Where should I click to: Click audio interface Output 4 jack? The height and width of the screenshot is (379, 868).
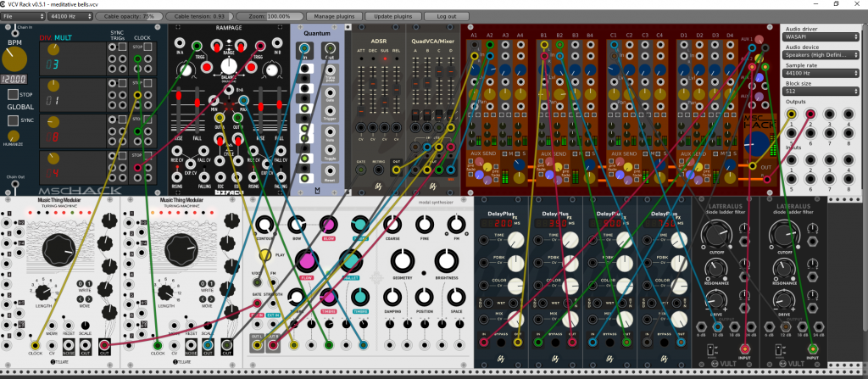[848, 114]
